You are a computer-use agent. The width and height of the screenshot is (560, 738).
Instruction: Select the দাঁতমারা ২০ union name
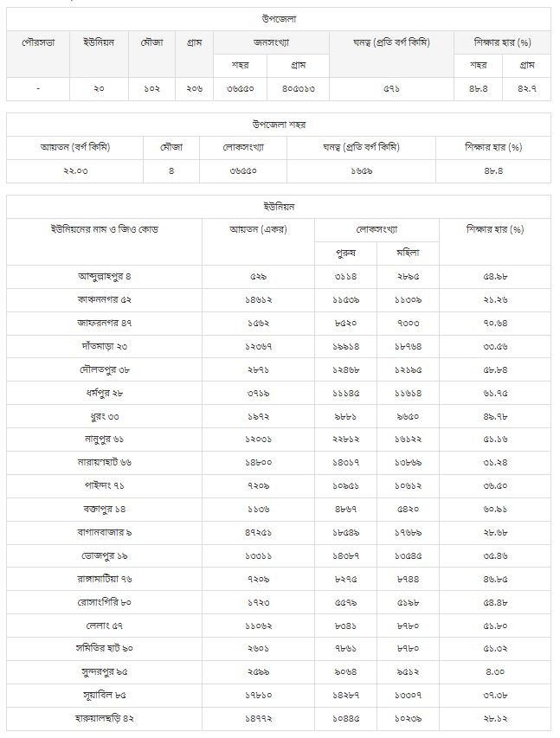pos(104,346)
